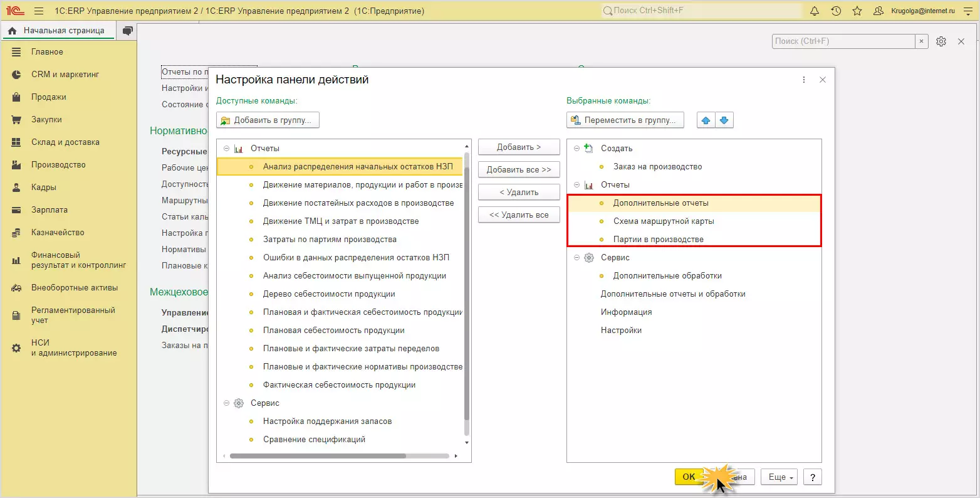Select Движение ТМЦ и затрат в производстве
980x498 pixels.
[x=340, y=221]
